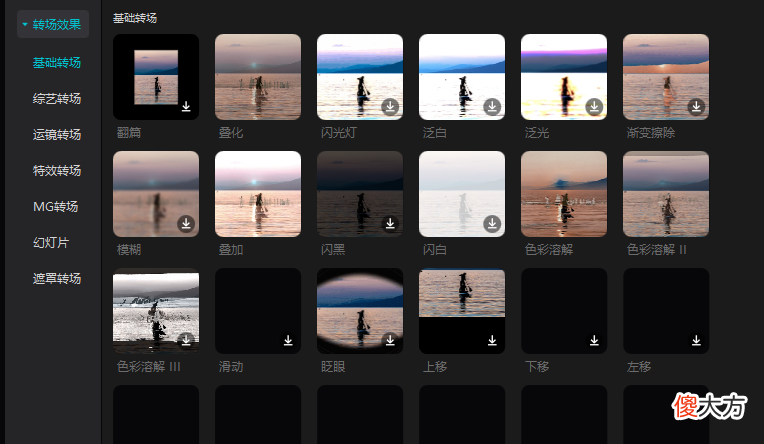Download the 闪黑 transition
This screenshot has height=444, width=764.
(390, 223)
